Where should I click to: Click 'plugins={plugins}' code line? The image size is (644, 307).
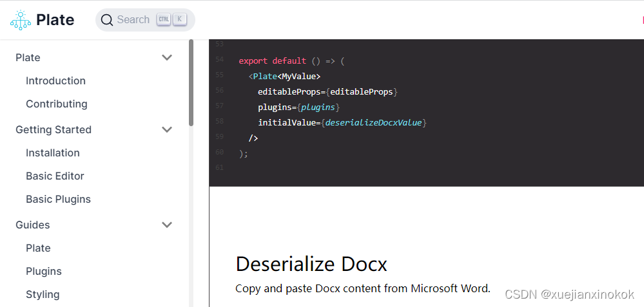[x=299, y=107]
